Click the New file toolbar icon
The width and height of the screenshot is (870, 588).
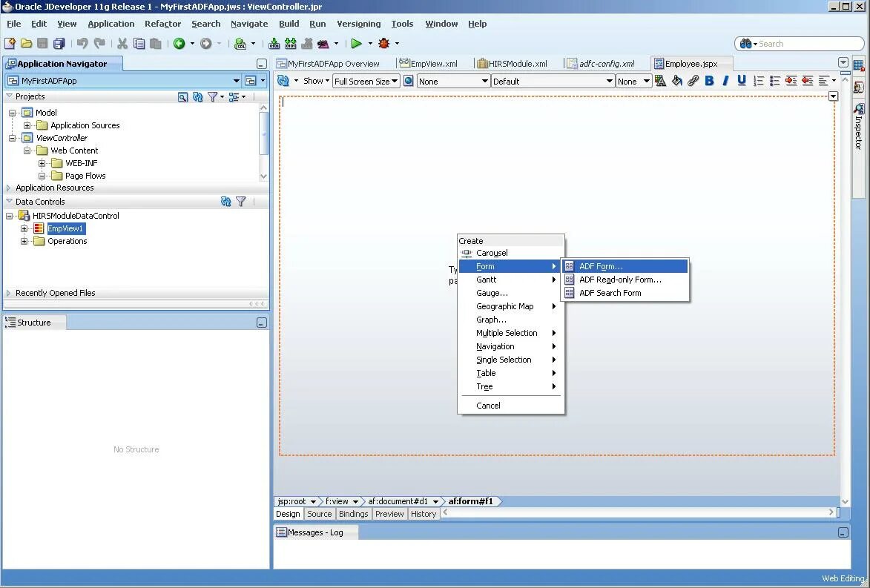(10, 43)
